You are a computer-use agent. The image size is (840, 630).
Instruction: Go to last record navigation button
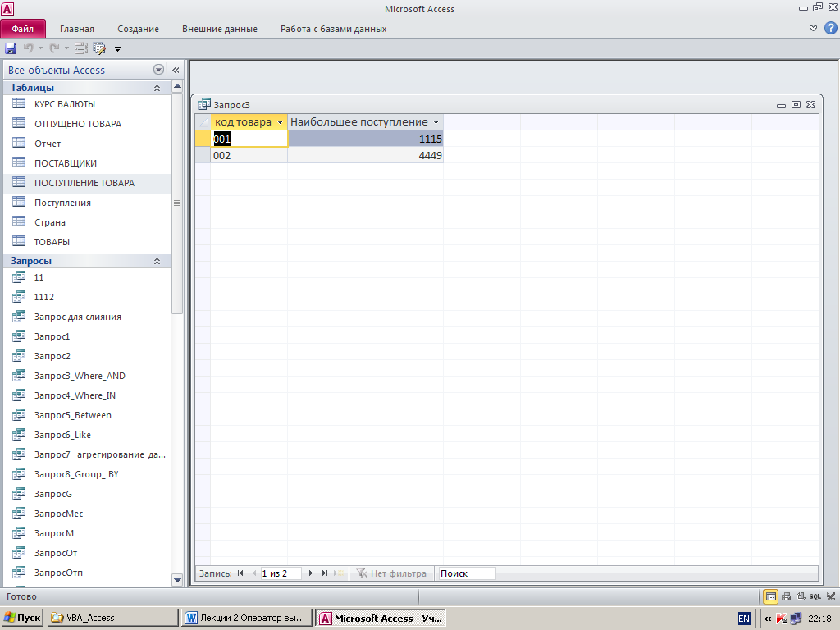(x=325, y=573)
